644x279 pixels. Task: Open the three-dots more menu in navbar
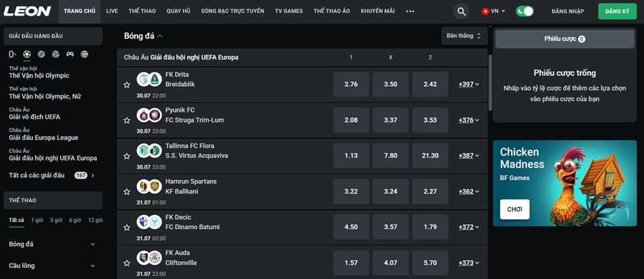409,12
